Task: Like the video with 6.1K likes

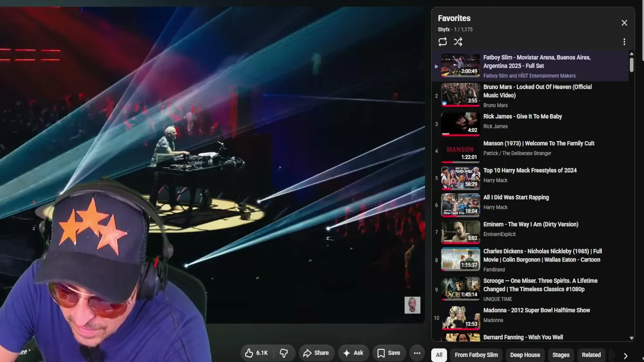Action: pos(256,353)
